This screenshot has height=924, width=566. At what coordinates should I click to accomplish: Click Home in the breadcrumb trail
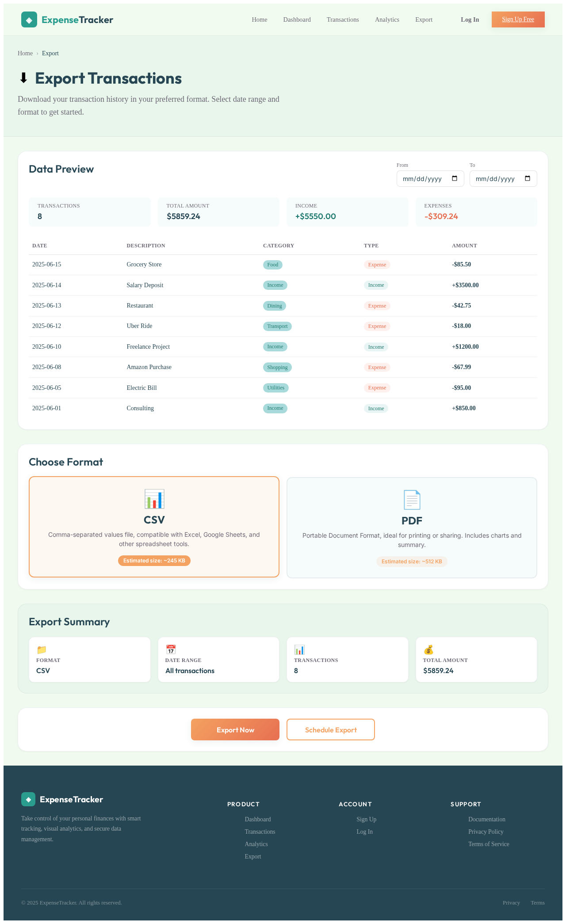(x=25, y=53)
